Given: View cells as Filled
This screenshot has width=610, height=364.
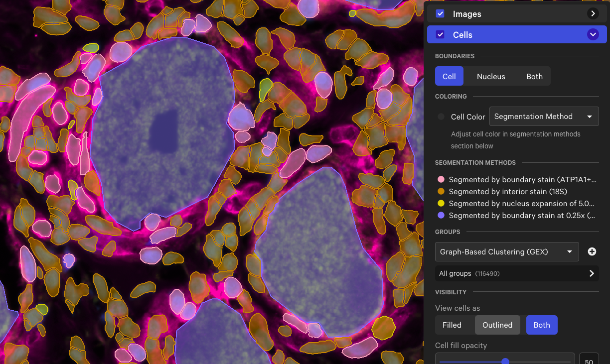Looking at the screenshot, I should (x=452, y=325).
